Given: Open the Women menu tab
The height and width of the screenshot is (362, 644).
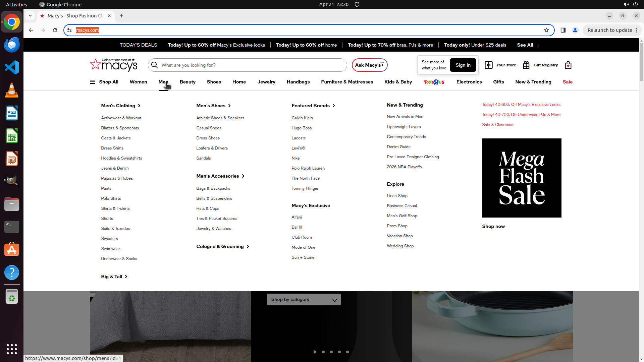Looking at the screenshot, I should (138, 82).
